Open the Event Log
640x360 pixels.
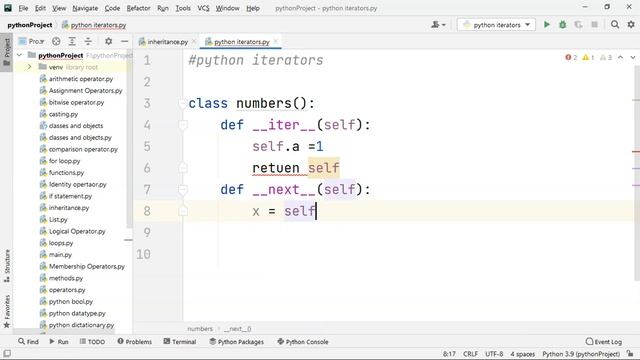point(603,342)
